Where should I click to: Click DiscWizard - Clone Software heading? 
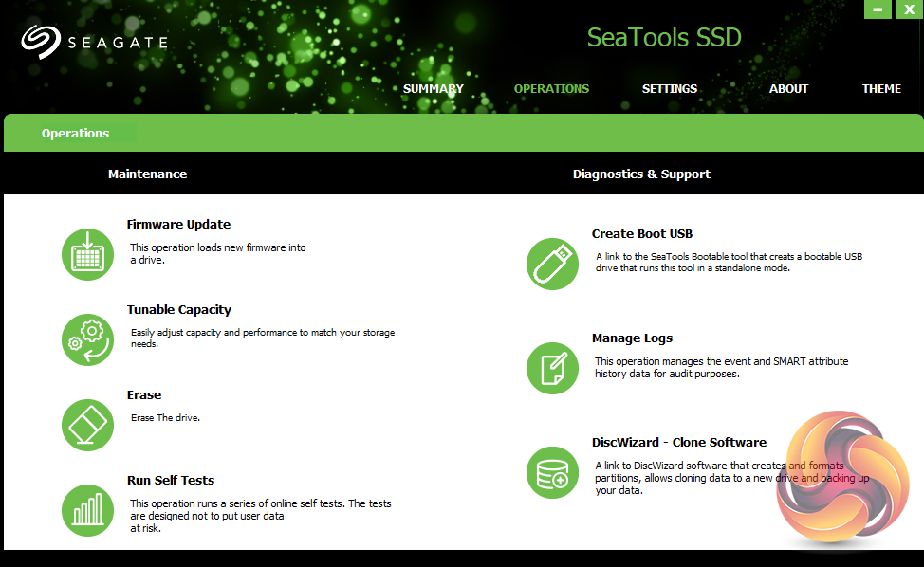(x=679, y=442)
